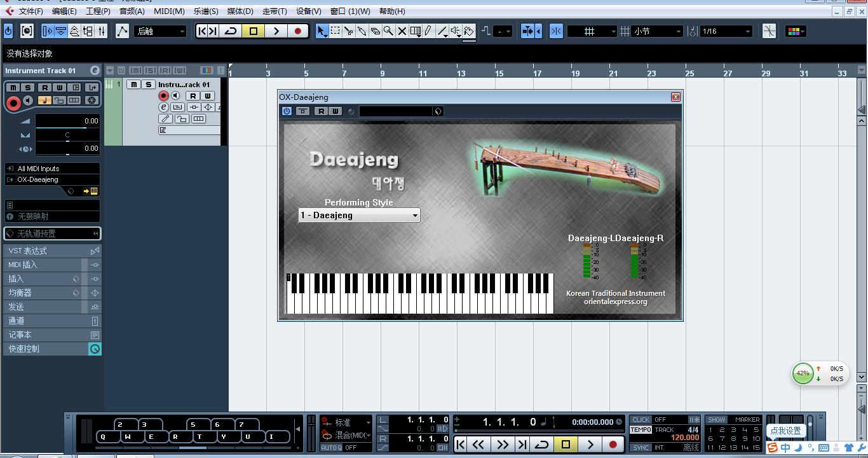The width and height of the screenshot is (868, 458).
Task: Solo Instrument Track 01 in track list
Action: pos(149,85)
